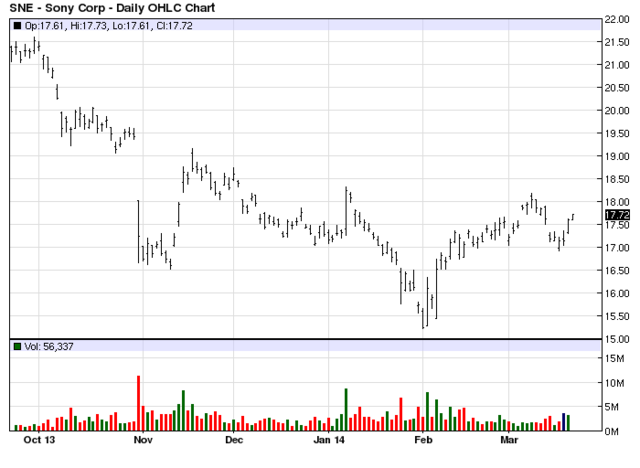
Task: Click the 5M volume axis label
Action: (611, 407)
